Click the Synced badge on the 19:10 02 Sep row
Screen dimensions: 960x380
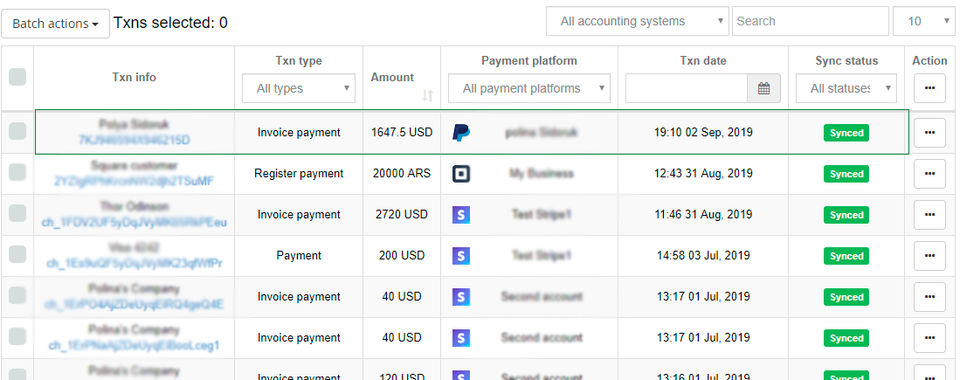[x=846, y=133]
